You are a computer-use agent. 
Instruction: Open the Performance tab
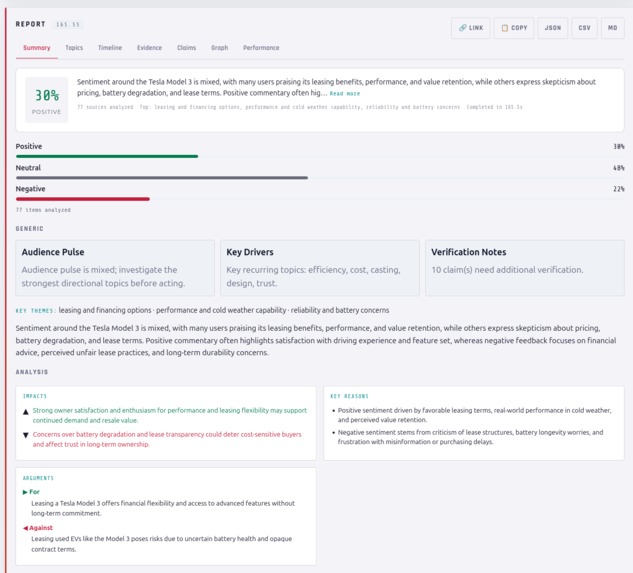point(261,48)
